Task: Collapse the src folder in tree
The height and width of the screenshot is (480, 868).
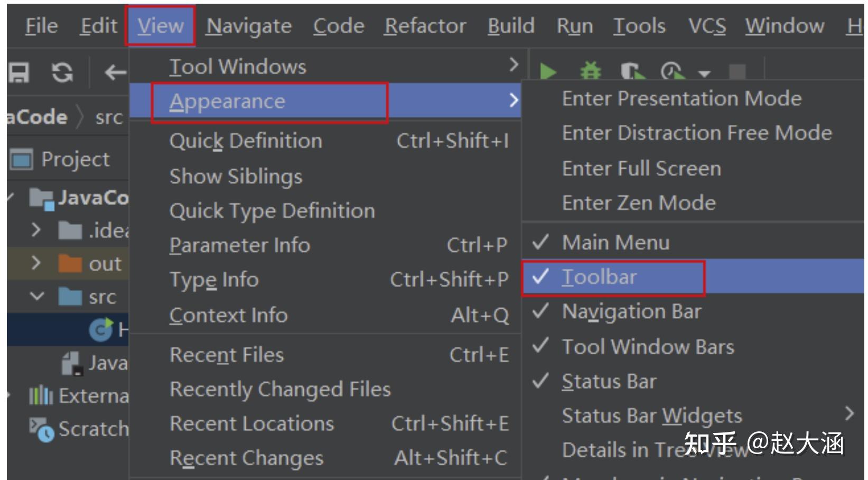Action: [x=37, y=296]
